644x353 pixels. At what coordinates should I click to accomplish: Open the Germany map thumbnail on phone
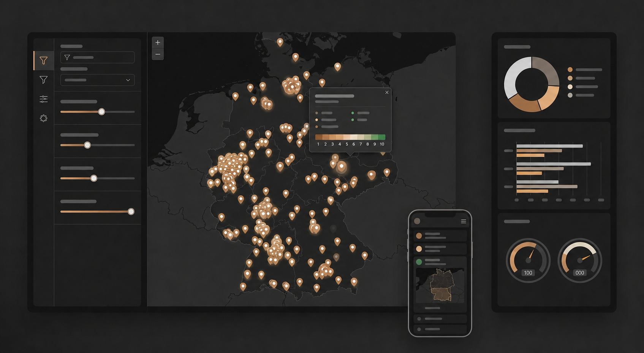(440, 285)
